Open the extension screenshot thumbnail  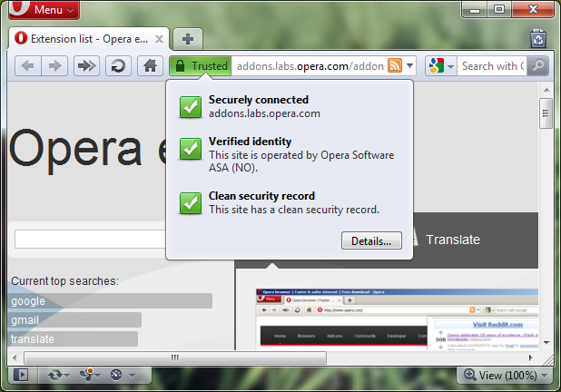[x=397, y=319]
